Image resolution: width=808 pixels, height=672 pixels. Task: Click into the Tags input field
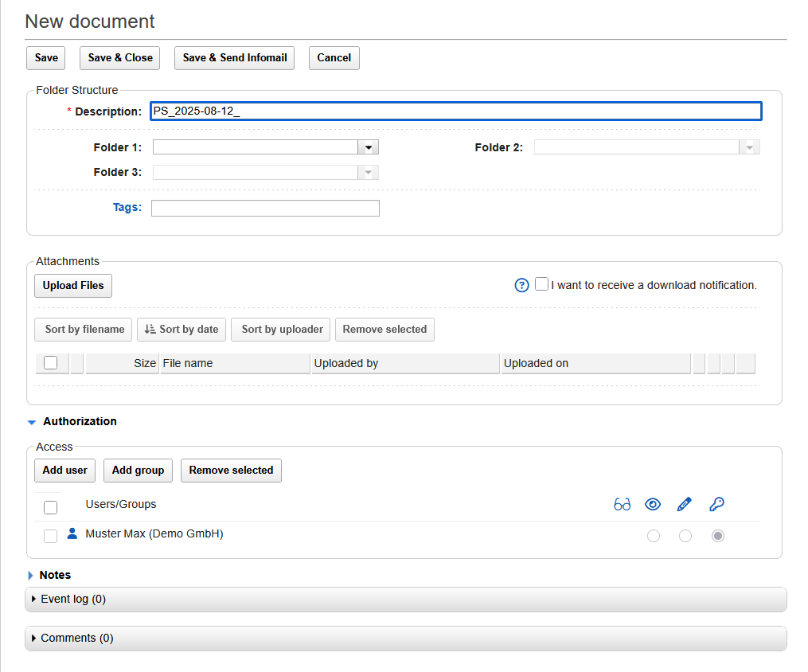(x=265, y=209)
